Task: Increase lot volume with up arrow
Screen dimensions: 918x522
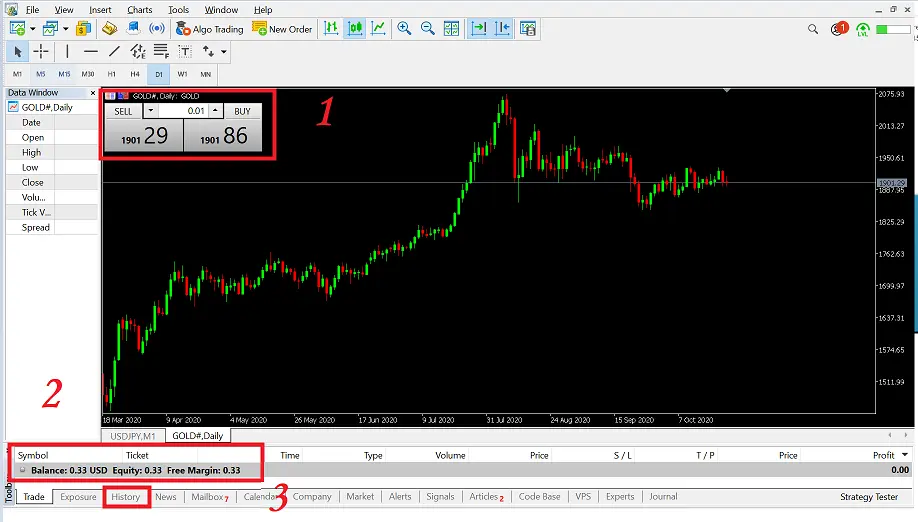Action: click(x=215, y=111)
